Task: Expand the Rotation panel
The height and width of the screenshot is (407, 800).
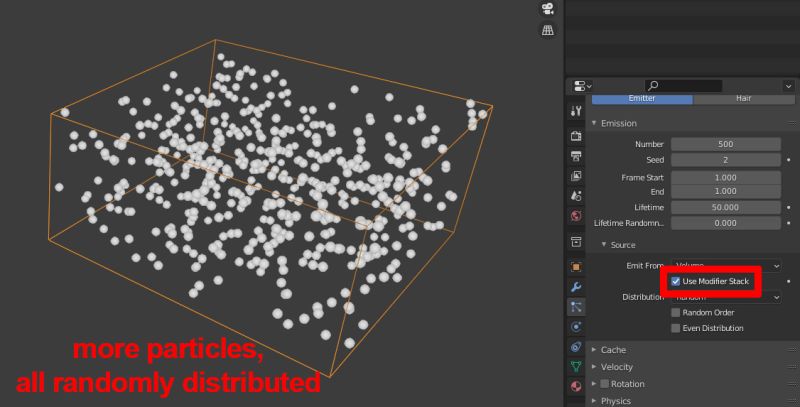Action: point(594,384)
